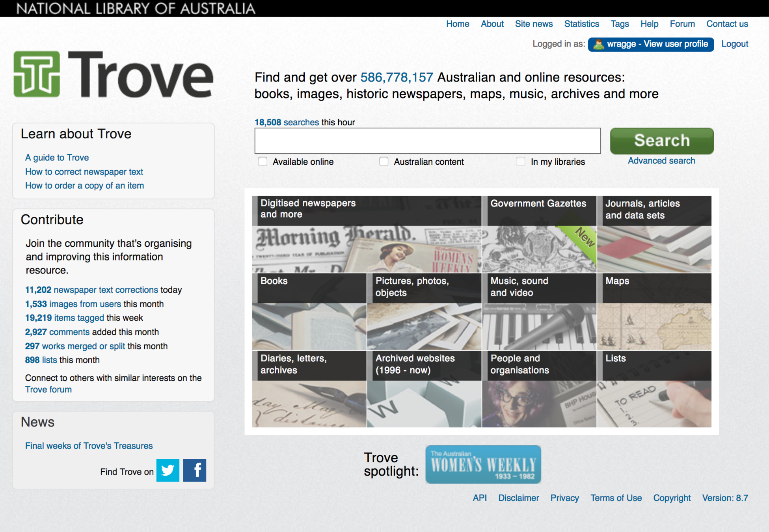The height and width of the screenshot is (532, 769).
Task: Open Trove's Twitter page icon
Action: pos(168,470)
